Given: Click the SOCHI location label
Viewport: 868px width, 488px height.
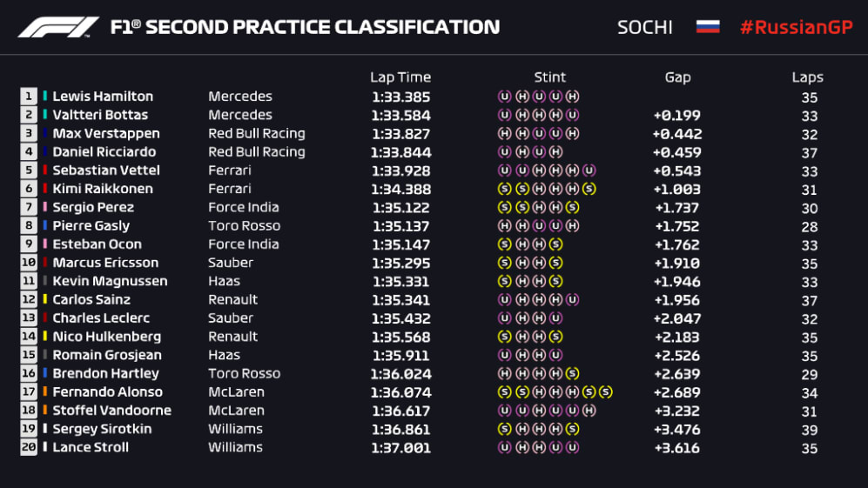Looking at the screenshot, I should tap(644, 27).
